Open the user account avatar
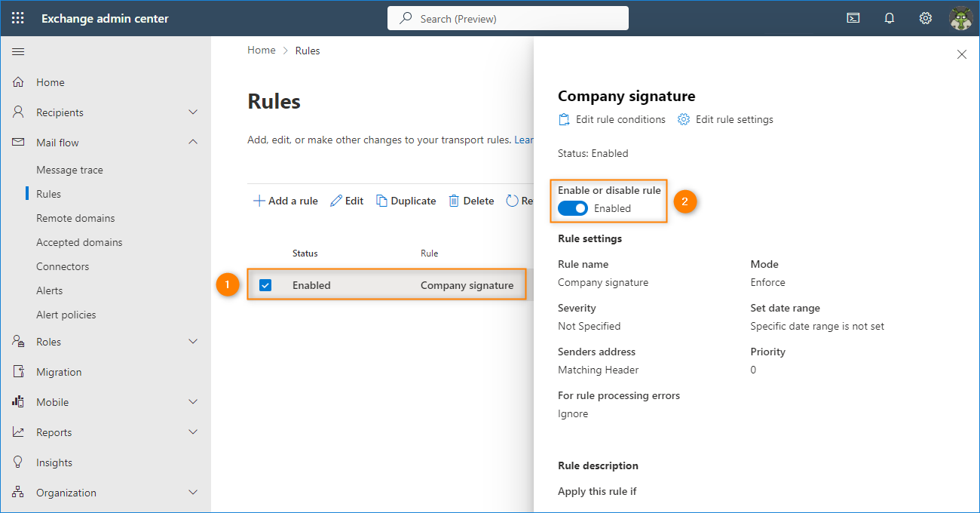The width and height of the screenshot is (980, 513). coord(961,18)
